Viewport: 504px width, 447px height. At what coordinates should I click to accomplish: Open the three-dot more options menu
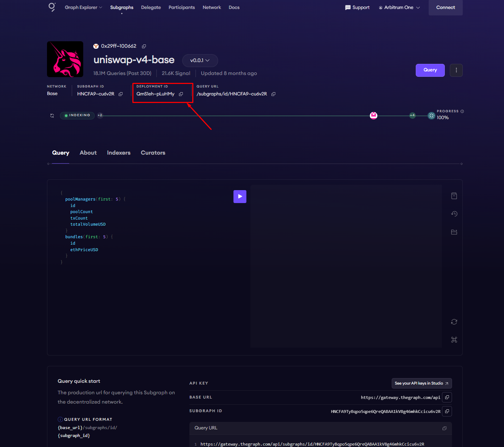pyautogui.click(x=456, y=70)
